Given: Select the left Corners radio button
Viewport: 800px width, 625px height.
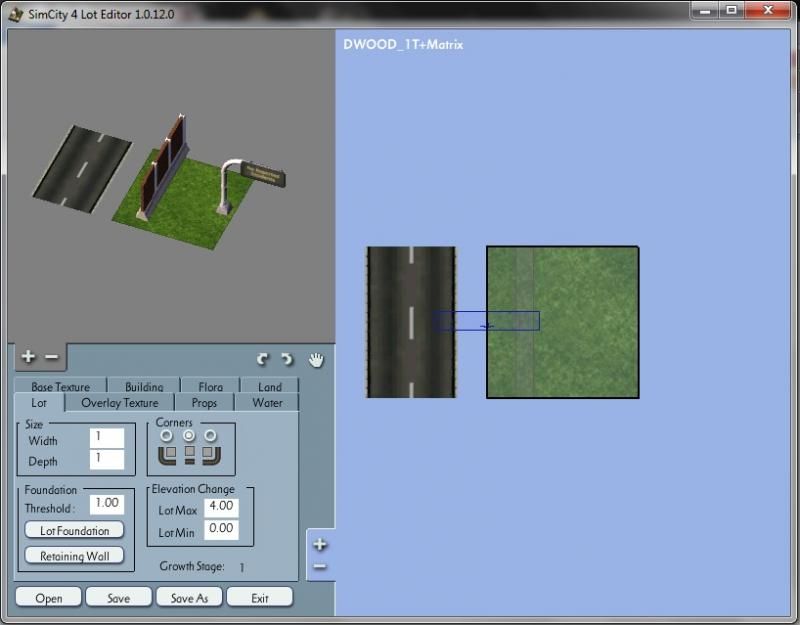Looking at the screenshot, I should pos(166,436).
